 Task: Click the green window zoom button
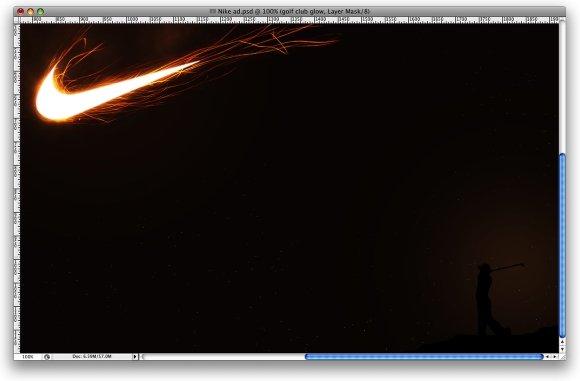tap(40, 11)
